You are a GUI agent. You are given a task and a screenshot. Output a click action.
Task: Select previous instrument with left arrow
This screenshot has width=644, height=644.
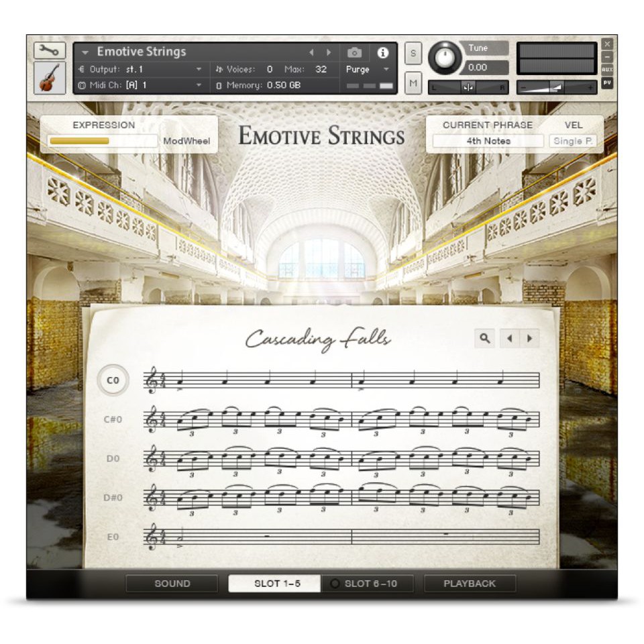(311, 52)
